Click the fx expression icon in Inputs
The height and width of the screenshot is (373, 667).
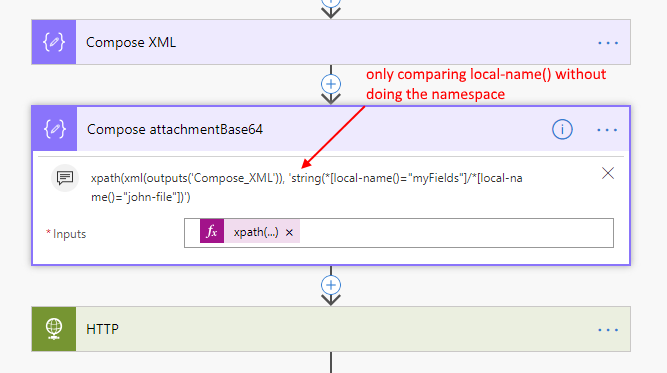tap(212, 232)
